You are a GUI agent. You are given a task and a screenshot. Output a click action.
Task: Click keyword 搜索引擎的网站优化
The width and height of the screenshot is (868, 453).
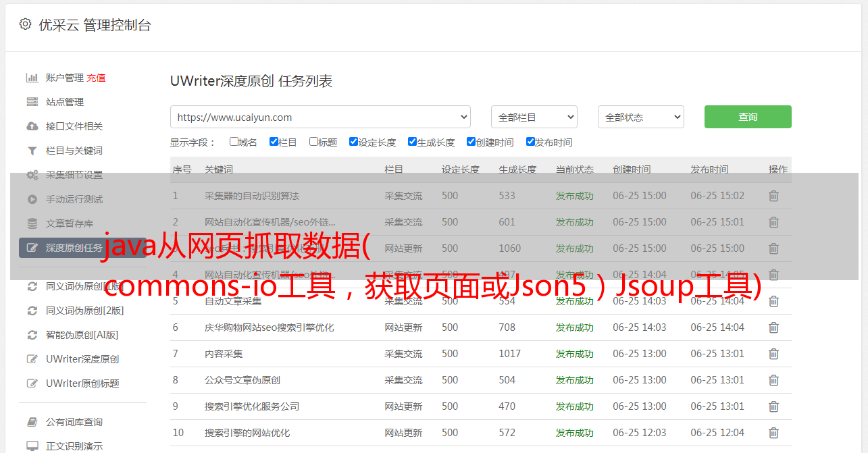pos(247,433)
